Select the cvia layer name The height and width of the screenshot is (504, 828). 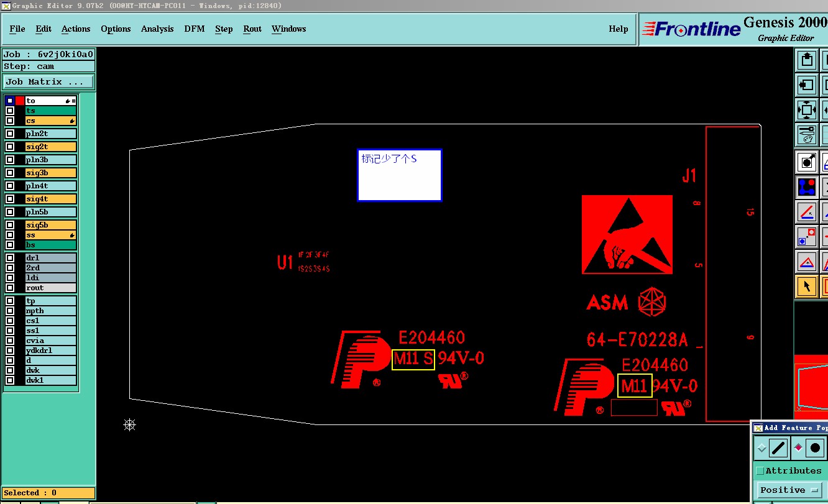[51, 341]
